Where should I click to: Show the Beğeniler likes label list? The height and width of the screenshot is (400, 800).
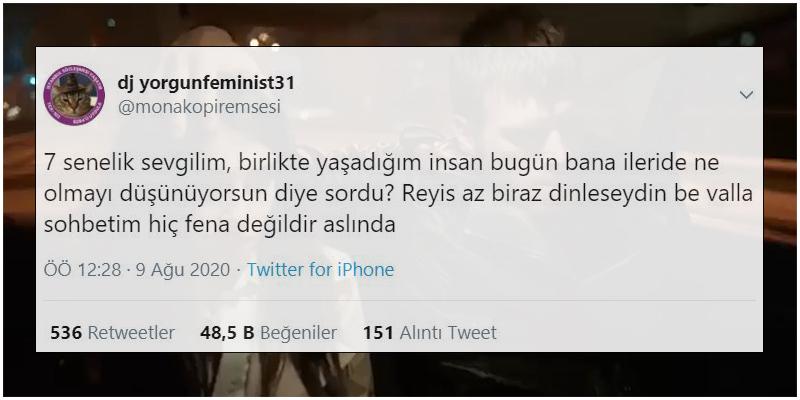click(x=298, y=333)
